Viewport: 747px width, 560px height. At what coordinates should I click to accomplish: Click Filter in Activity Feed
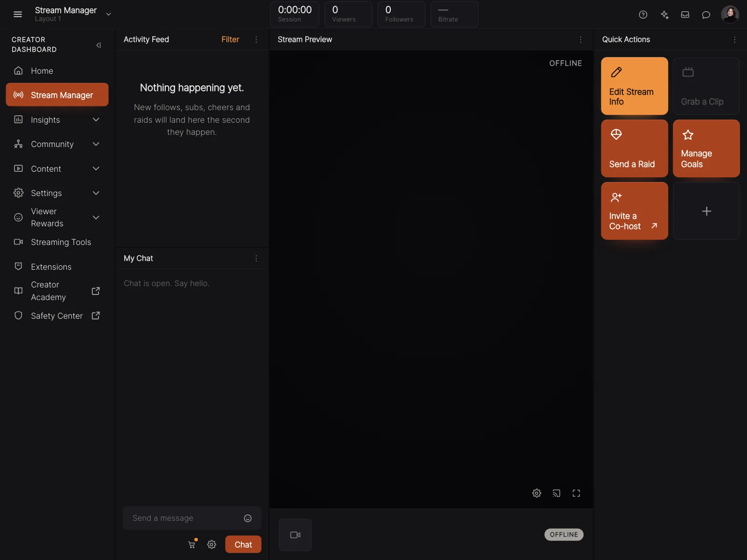pyautogui.click(x=230, y=40)
